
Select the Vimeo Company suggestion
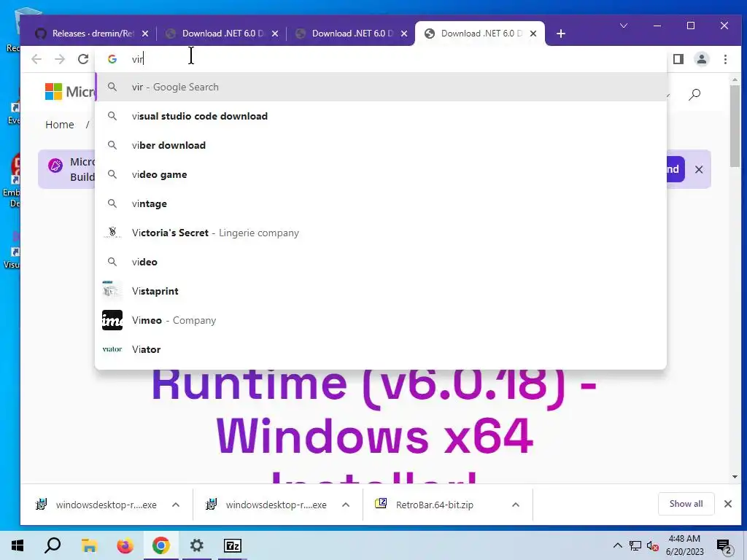click(381, 320)
